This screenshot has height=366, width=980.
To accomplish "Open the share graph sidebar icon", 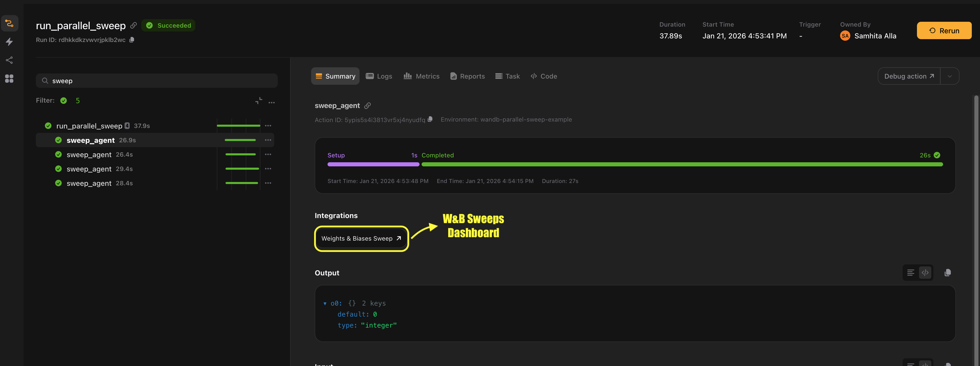I will (x=9, y=60).
